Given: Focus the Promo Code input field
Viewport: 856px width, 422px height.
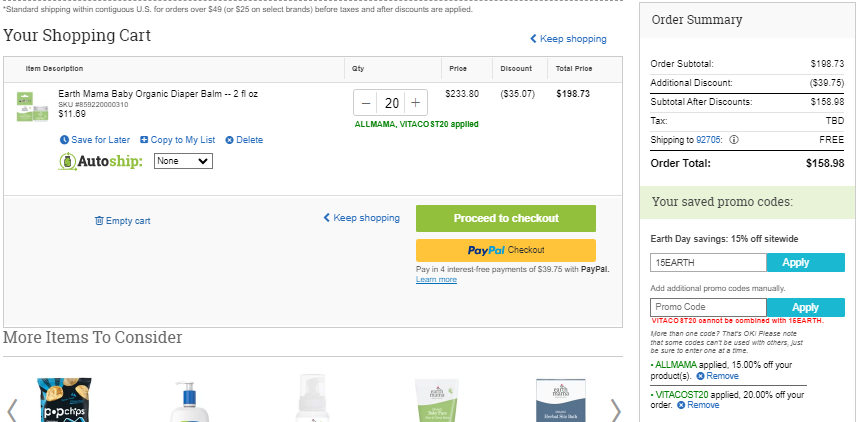Looking at the screenshot, I should (708, 307).
